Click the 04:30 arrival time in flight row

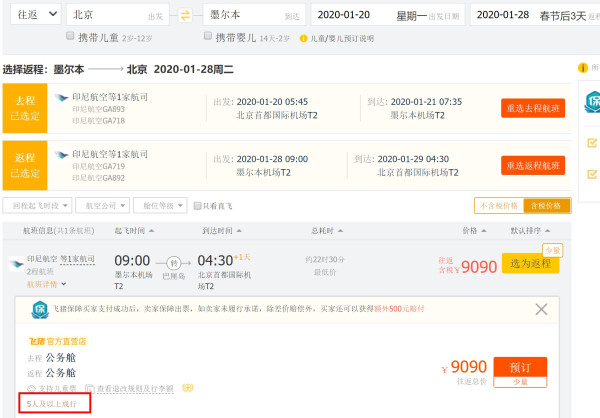[215, 261]
